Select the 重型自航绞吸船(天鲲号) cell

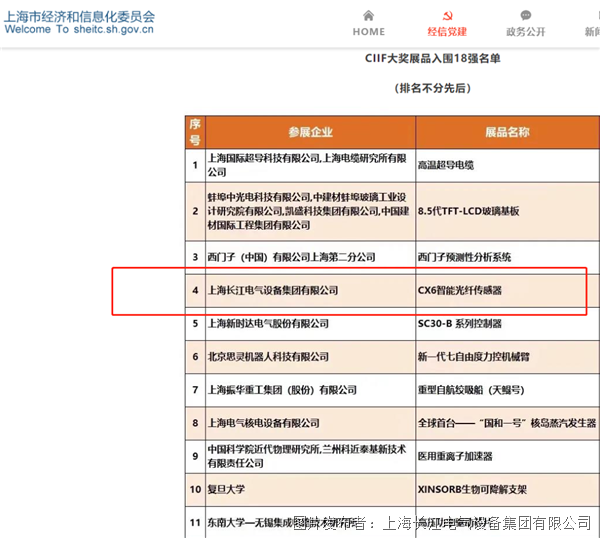[x=507, y=390]
